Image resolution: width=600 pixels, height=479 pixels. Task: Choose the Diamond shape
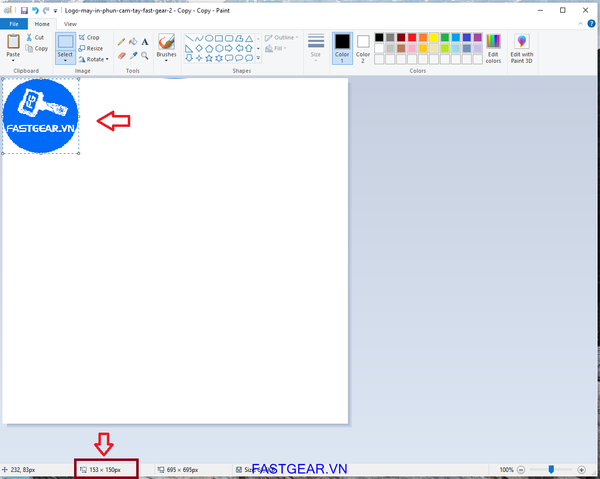pos(199,48)
